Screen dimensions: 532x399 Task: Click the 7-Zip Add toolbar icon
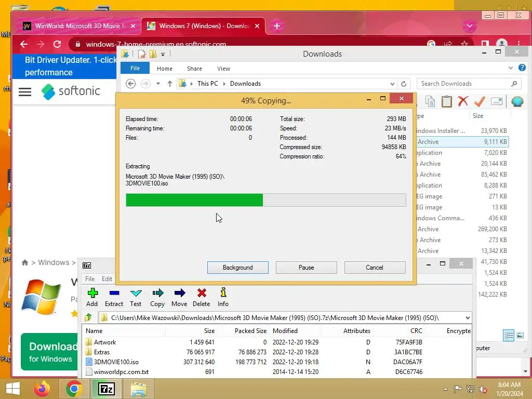(x=92, y=293)
